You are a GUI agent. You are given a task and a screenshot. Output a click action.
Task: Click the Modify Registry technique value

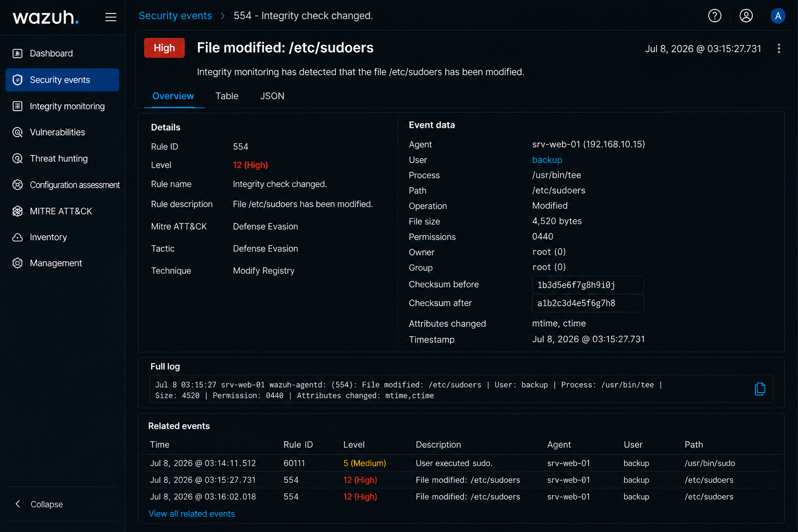(x=263, y=271)
